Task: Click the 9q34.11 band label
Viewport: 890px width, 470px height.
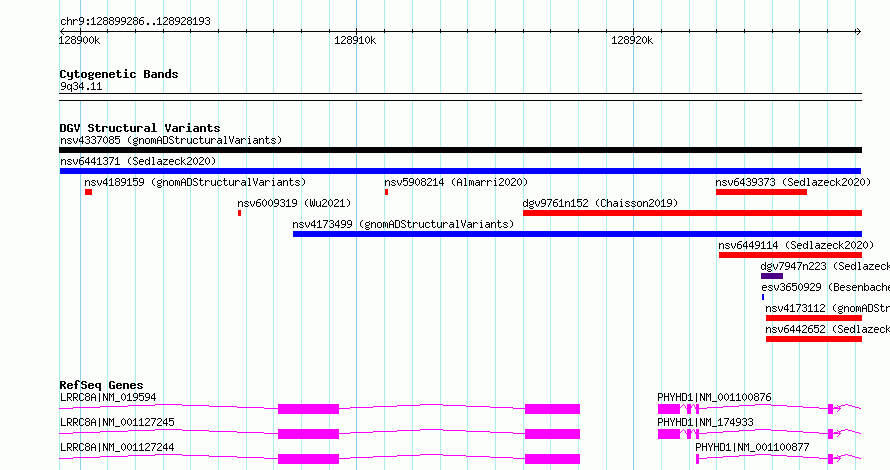Action: tap(81, 86)
